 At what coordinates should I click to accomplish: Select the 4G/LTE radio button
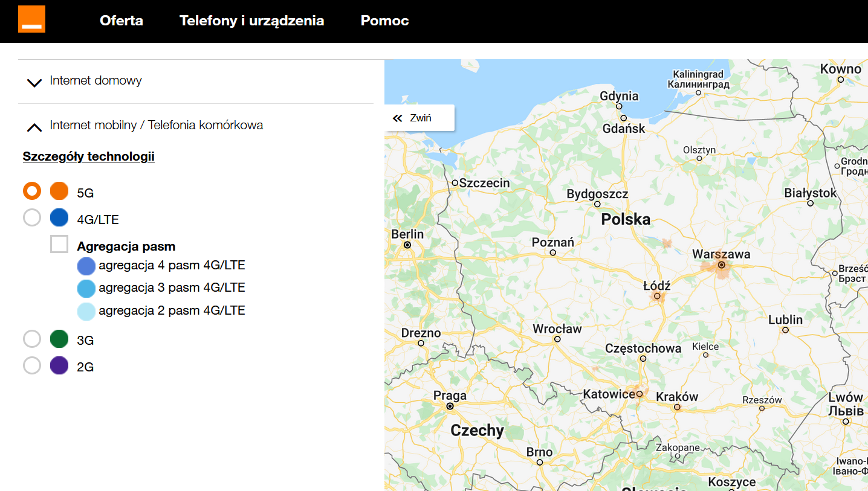[x=32, y=217]
